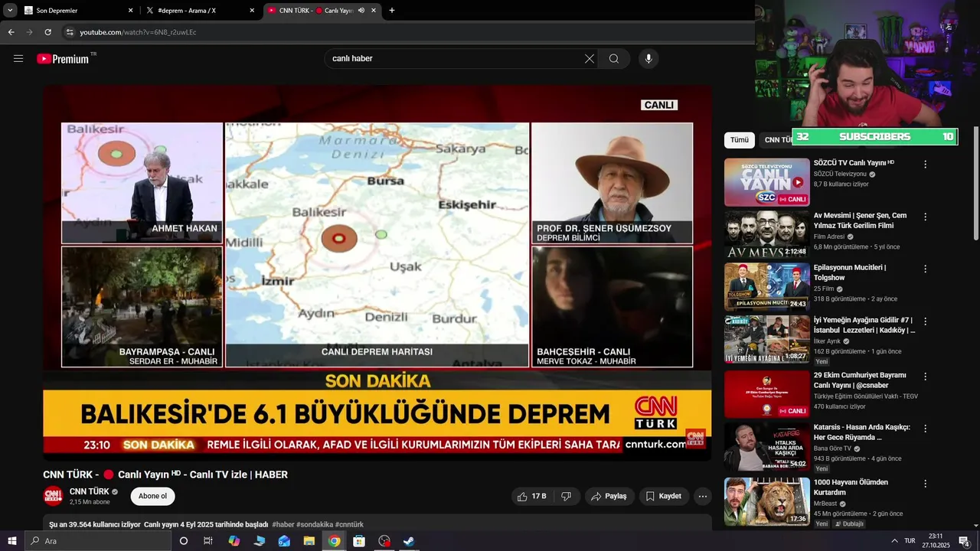Viewport: 980px width, 551px height.
Task: Open options menu for 1000 Hayvanı Ölümden Kurtardım
Action: [x=925, y=484]
